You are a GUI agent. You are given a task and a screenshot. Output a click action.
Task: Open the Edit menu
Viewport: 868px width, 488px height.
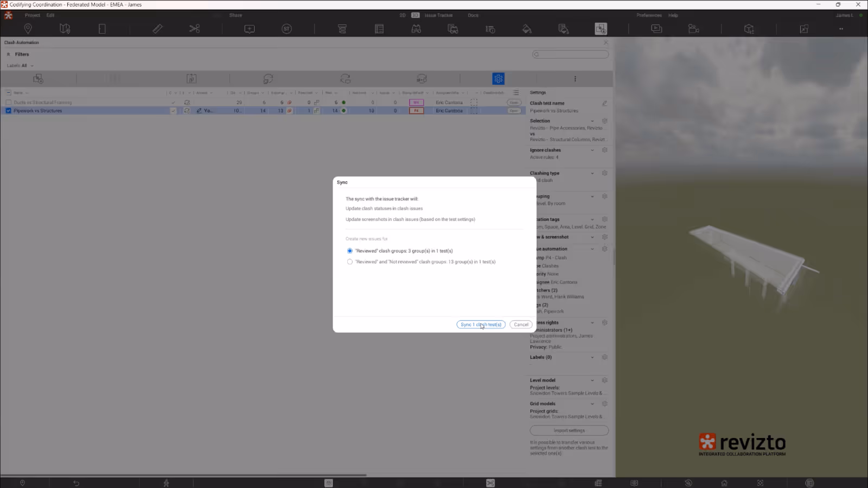click(x=50, y=15)
